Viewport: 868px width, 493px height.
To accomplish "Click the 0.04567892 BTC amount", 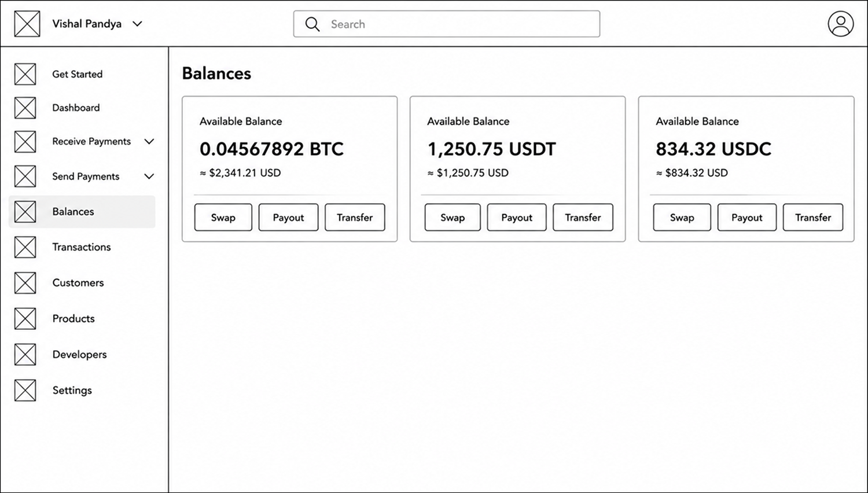I will pos(271,149).
